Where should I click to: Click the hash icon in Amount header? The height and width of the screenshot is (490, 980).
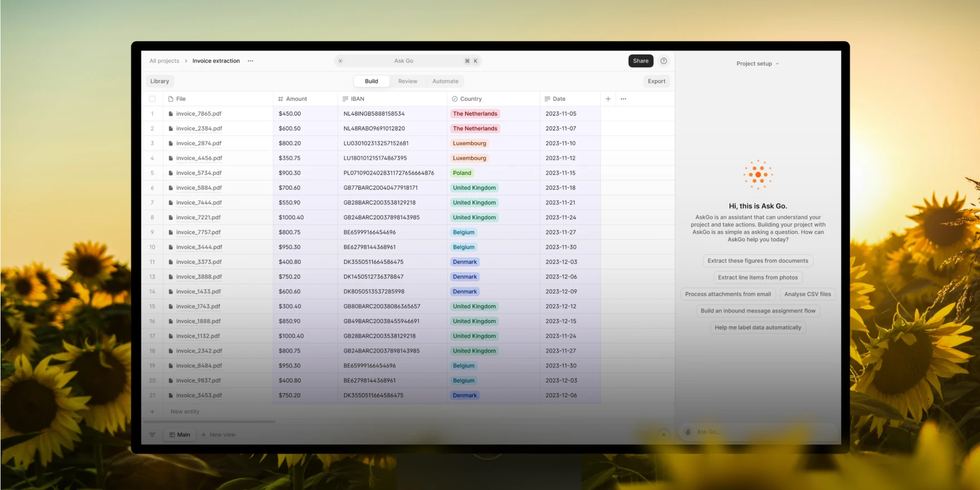pos(281,99)
